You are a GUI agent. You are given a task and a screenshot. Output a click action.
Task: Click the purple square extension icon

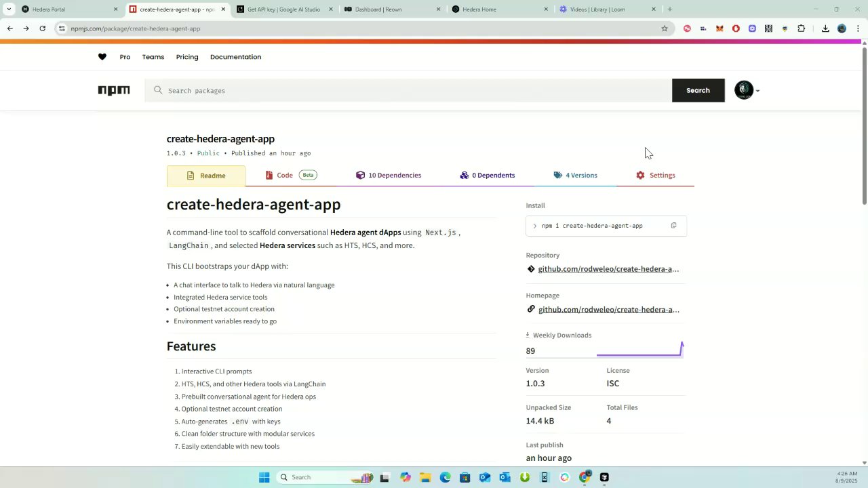tap(752, 28)
